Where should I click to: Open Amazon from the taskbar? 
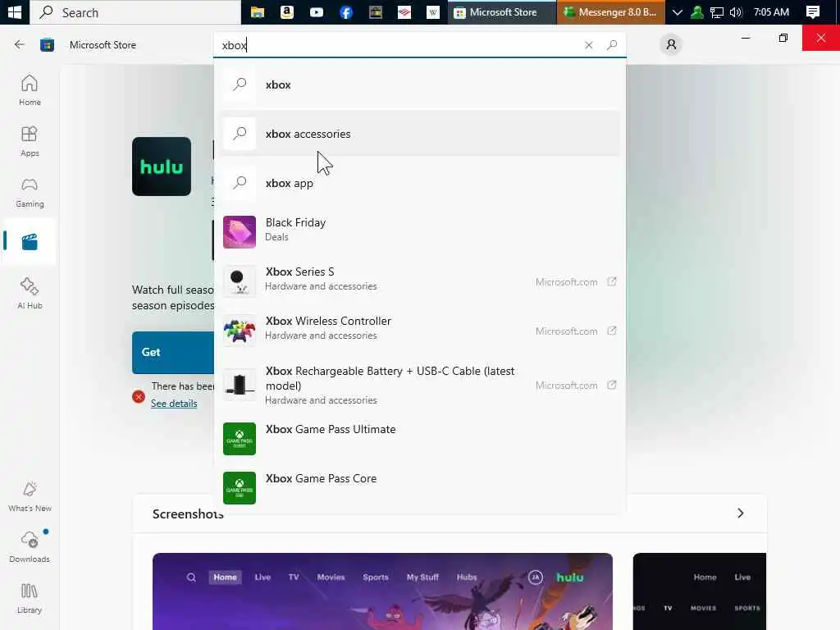286,11
